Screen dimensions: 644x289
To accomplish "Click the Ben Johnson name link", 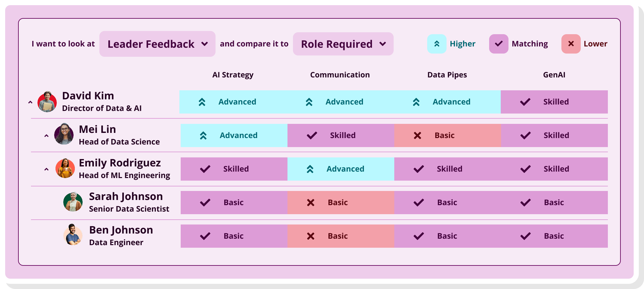I will [x=121, y=230].
